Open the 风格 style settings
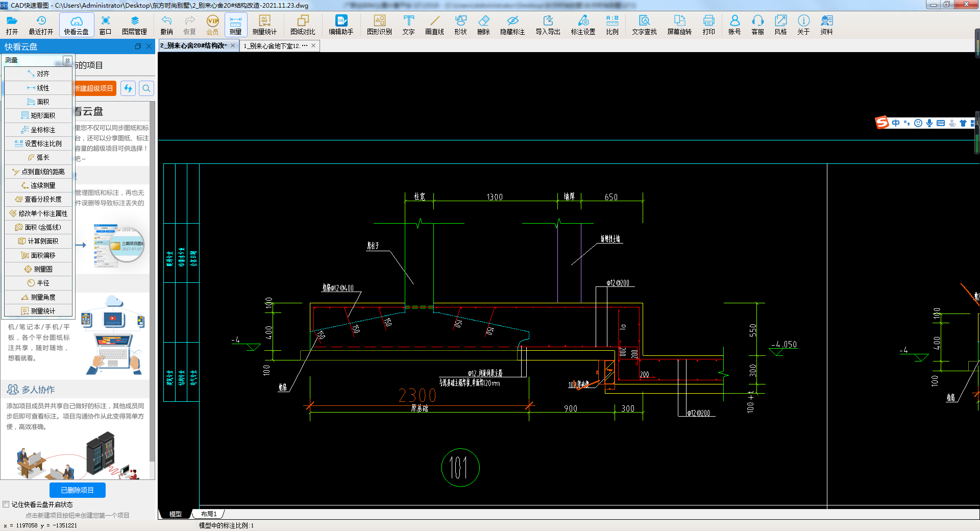 click(780, 25)
